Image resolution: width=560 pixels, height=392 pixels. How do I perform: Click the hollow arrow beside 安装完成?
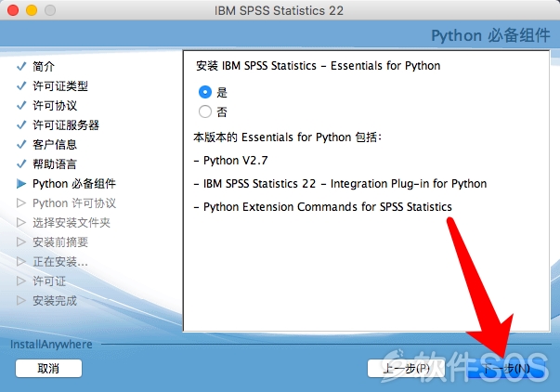coord(21,301)
